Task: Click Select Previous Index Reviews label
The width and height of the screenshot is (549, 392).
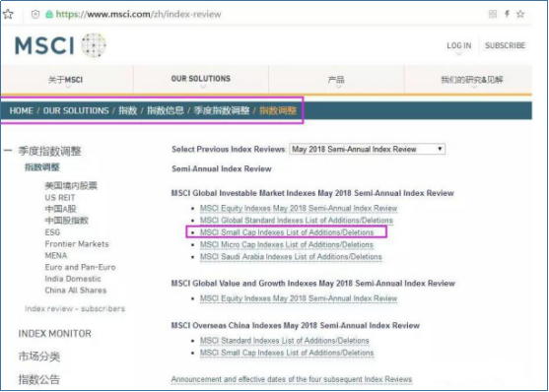Action: tap(229, 149)
